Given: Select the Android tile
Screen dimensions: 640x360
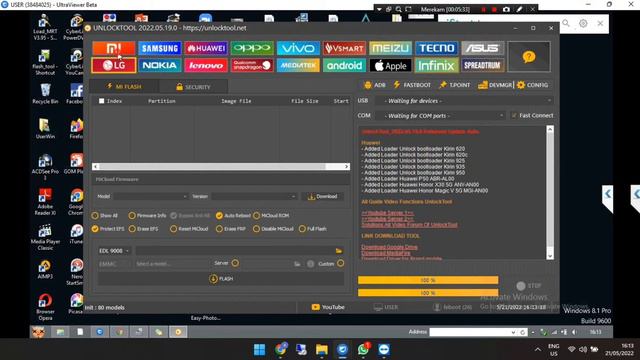Looking at the screenshot, I should point(344,65).
